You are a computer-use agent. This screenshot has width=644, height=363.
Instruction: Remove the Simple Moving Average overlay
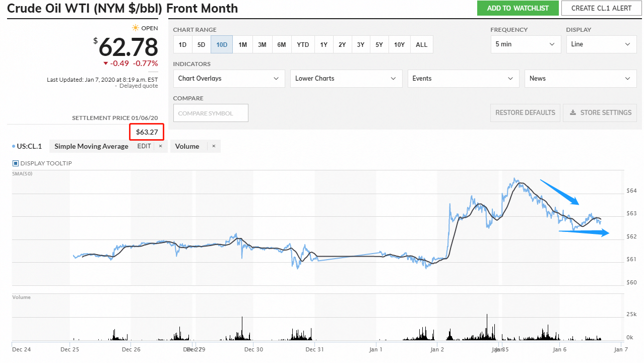tap(160, 146)
